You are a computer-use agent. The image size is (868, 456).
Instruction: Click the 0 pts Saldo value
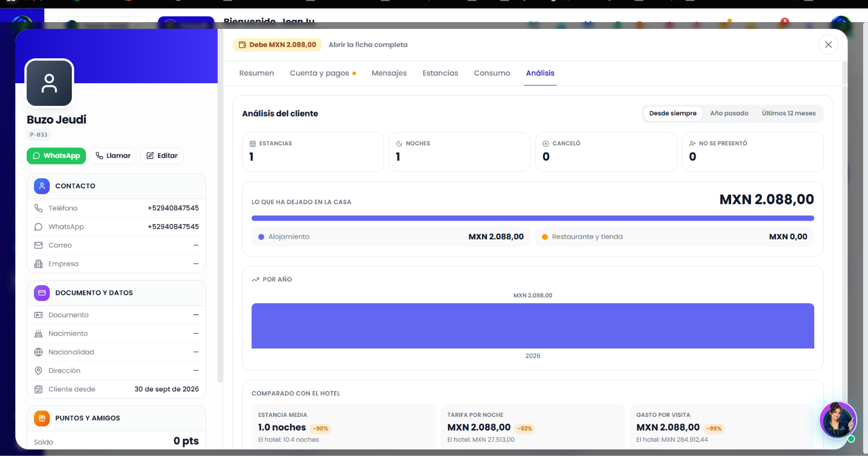click(186, 441)
